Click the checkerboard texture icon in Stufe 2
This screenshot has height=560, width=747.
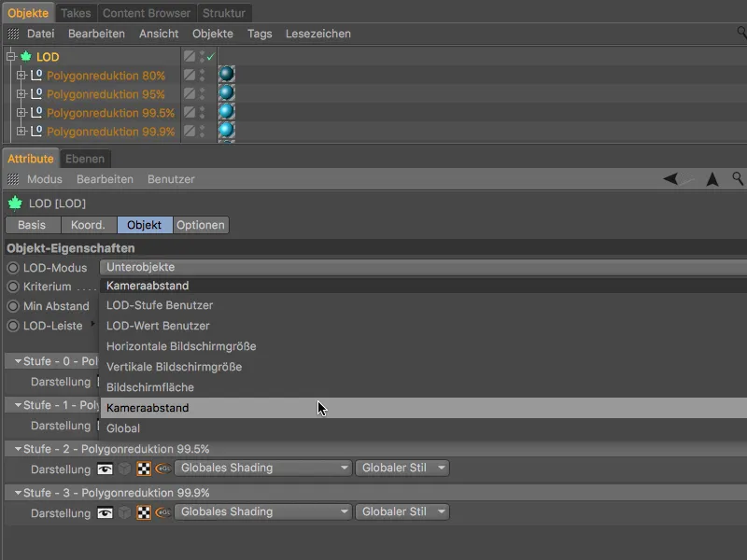tap(144, 469)
